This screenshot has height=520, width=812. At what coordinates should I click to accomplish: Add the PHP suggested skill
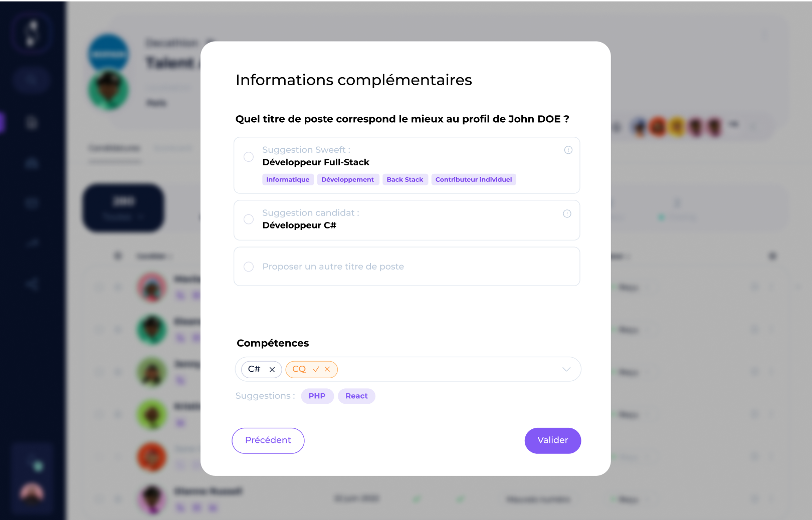[x=317, y=396]
